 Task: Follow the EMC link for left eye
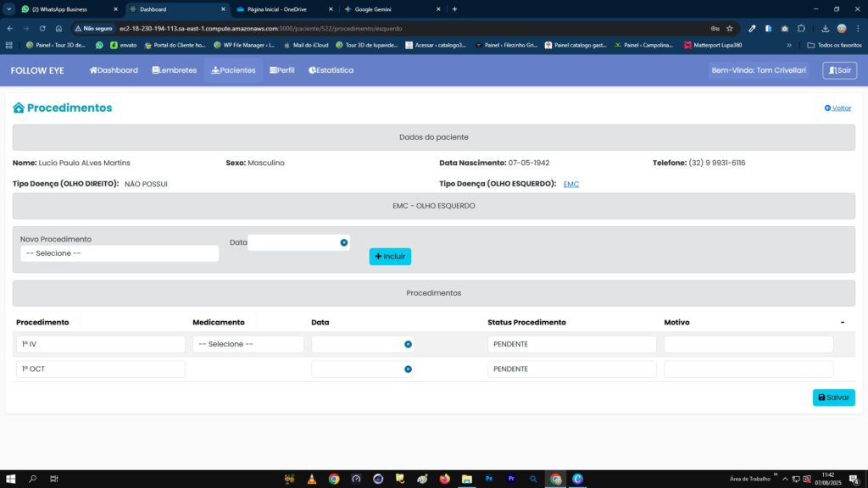pyautogui.click(x=571, y=184)
